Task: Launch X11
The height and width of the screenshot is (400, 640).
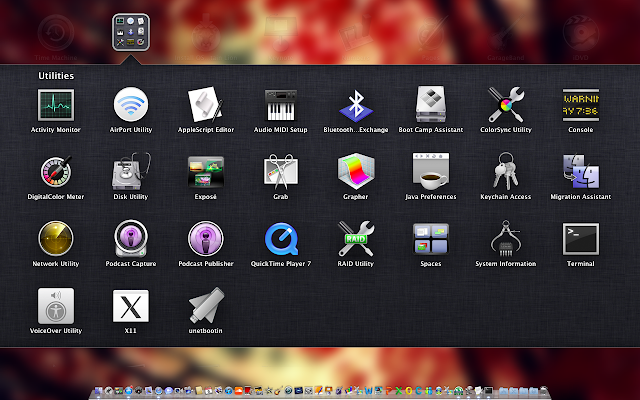Action: (131, 306)
